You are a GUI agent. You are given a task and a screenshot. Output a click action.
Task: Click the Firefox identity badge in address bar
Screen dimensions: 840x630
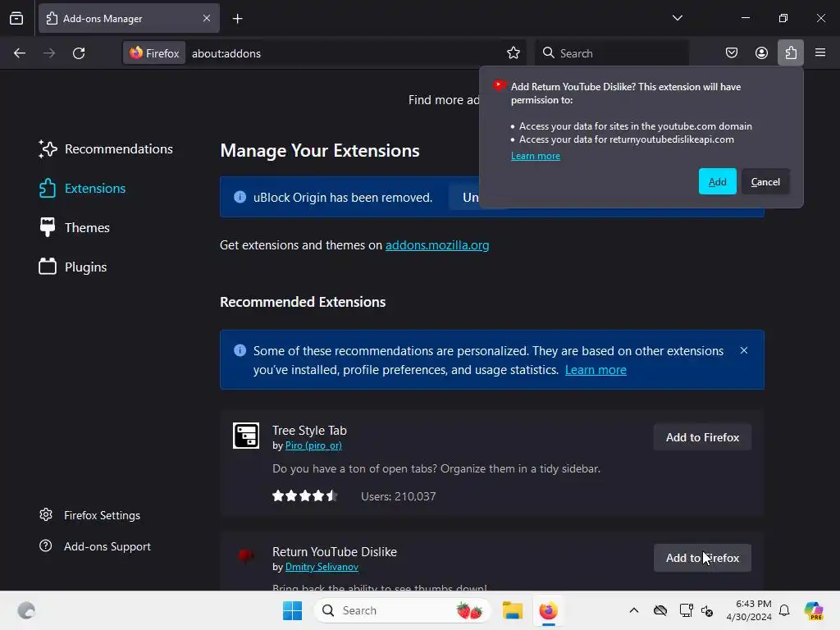coord(154,53)
